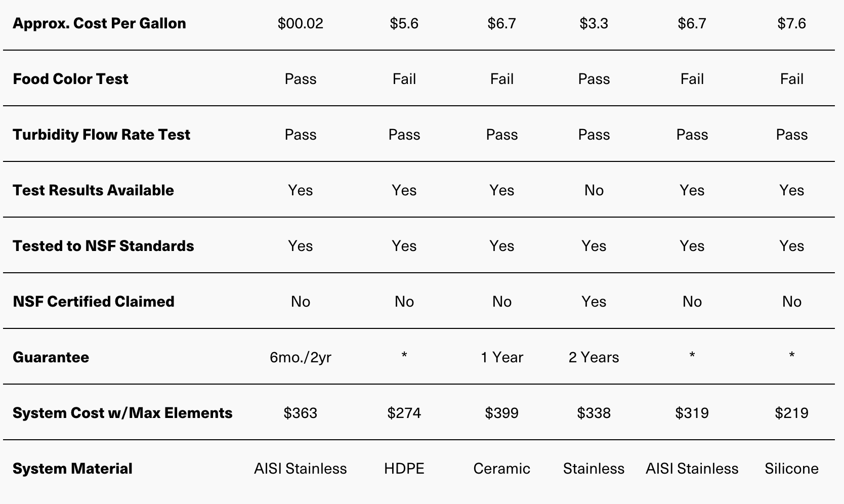Click "Yes" in NSF Certified Claimed row
Image resolution: width=844 pixels, height=504 pixels.
(x=594, y=302)
